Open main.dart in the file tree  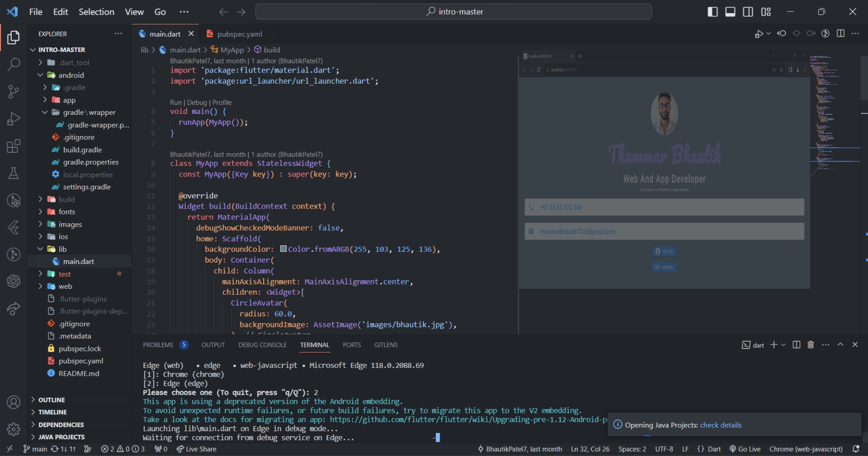pos(79,261)
